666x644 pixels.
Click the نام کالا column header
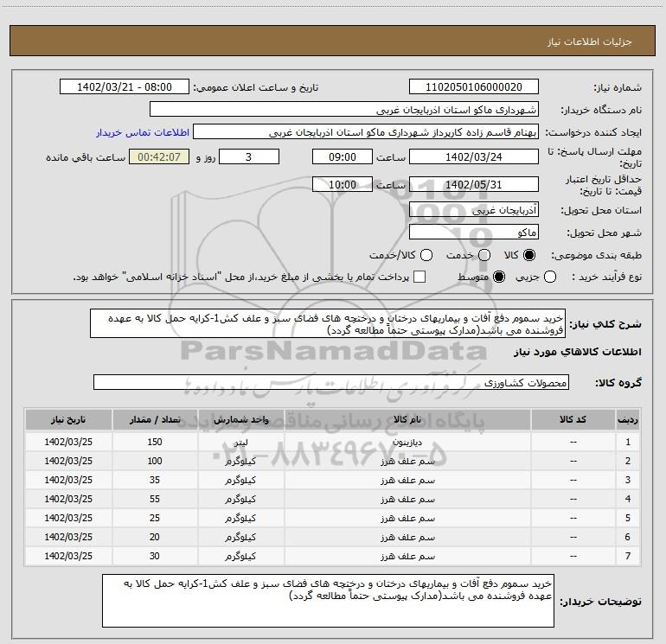click(407, 420)
